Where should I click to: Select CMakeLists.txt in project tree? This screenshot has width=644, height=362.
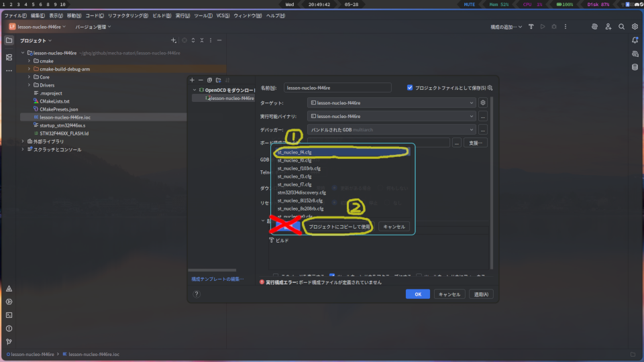tap(54, 101)
